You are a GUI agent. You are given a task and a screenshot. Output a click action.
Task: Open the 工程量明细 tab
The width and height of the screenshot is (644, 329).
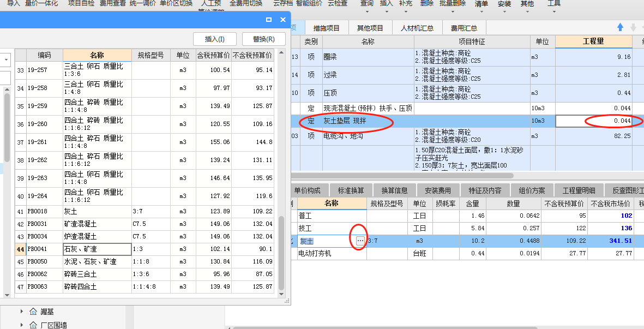(579, 190)
